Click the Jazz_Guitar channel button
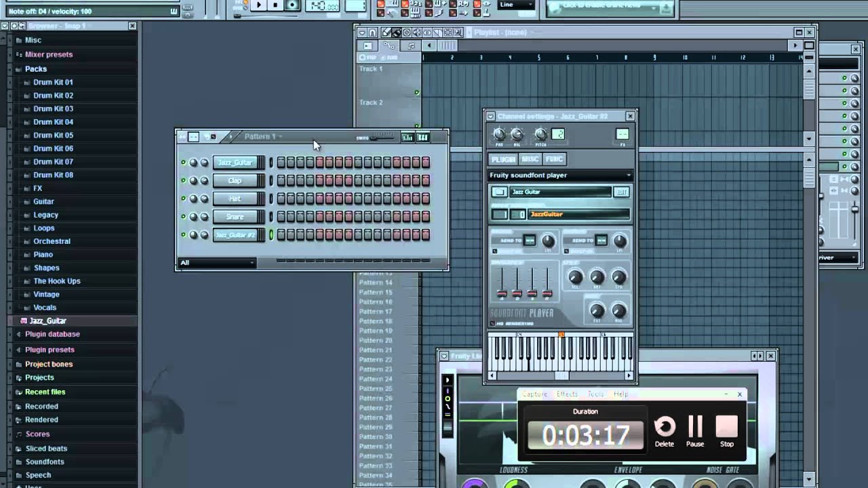 [235, 163]
